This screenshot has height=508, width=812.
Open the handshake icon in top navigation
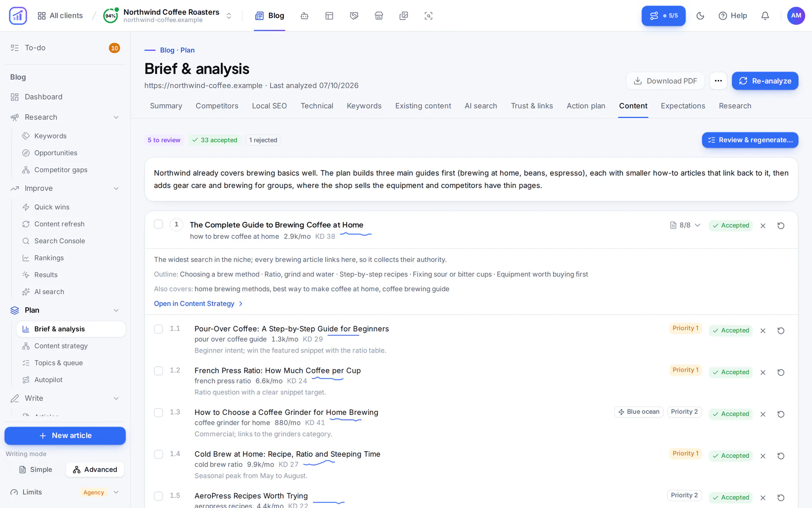(354, 16)
